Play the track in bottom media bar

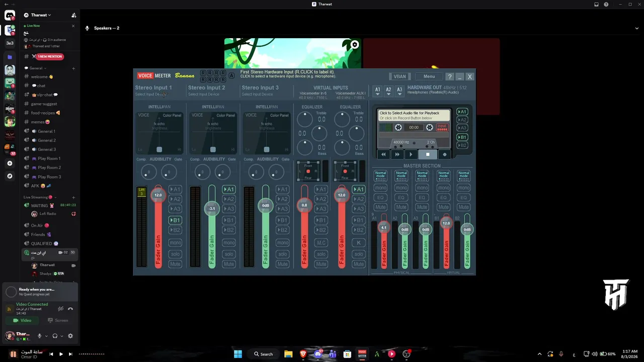point(61,354)
